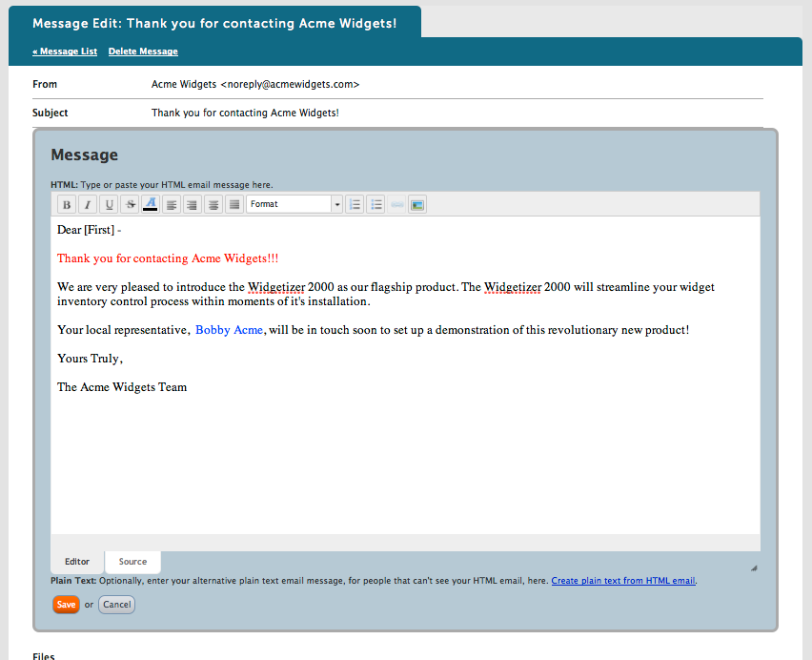Open the Format dropdown
812x660 pixels.
(x=294, y=204)
